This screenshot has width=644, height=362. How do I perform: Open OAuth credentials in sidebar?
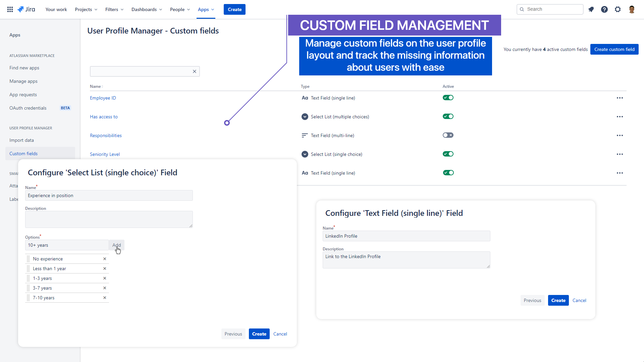click(x=28, y=108)
